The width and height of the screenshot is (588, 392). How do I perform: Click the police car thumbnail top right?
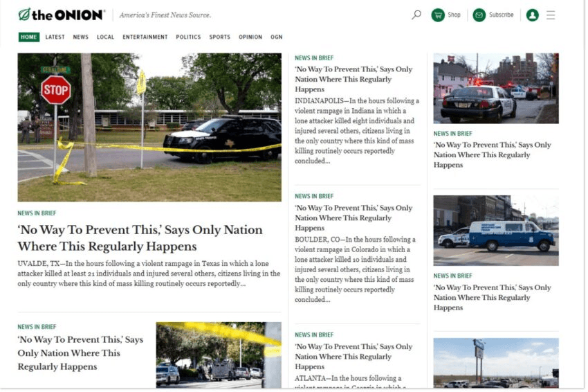pos(495,89)
